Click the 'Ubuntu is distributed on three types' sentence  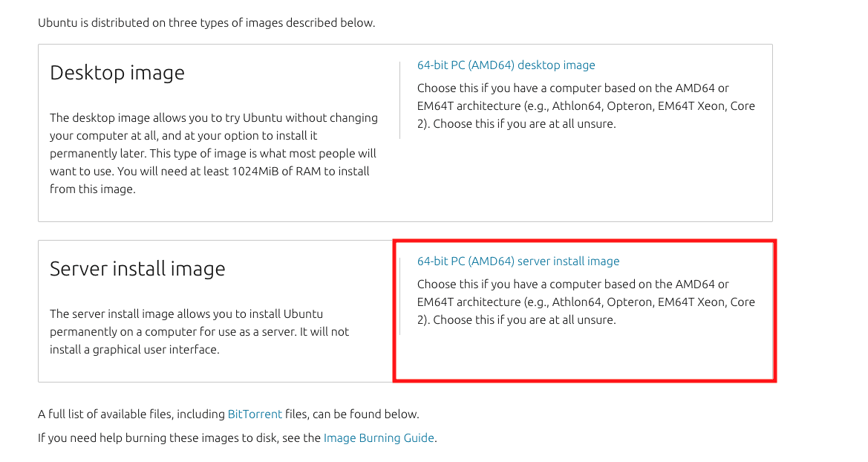pyautogui.click(x=206, y=23)
